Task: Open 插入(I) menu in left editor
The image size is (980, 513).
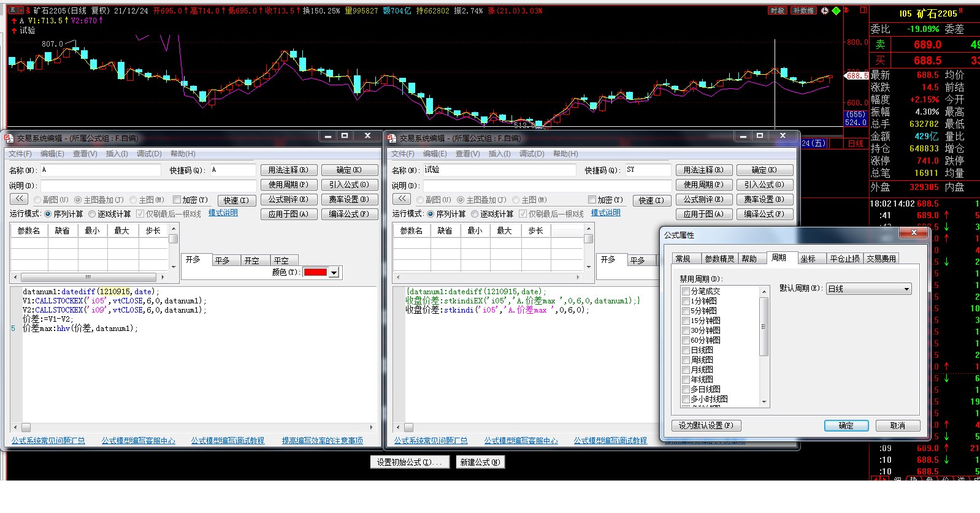Action: click(117, 154)
